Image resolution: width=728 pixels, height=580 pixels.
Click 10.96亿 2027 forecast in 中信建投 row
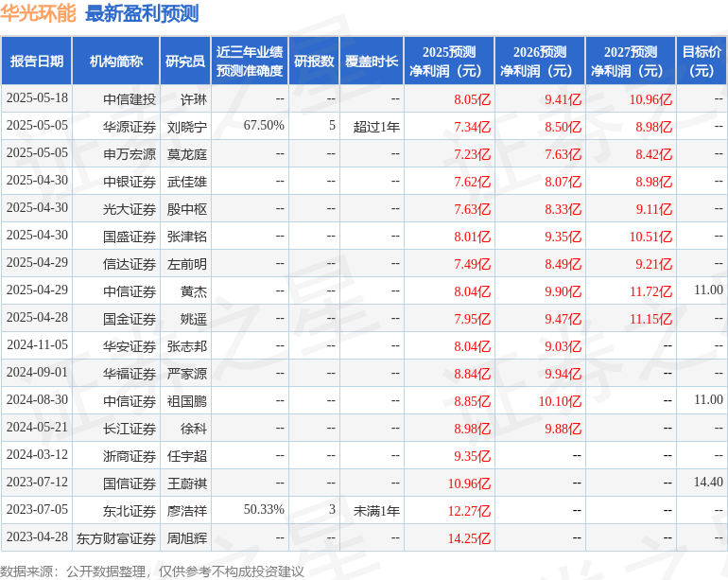[x=650, y=99]
